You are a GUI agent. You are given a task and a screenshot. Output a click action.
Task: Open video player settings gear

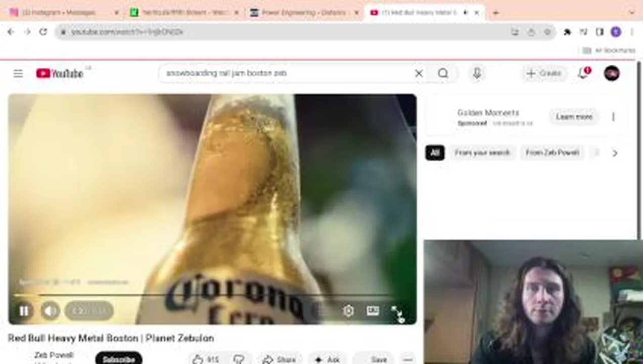point(348,311)
